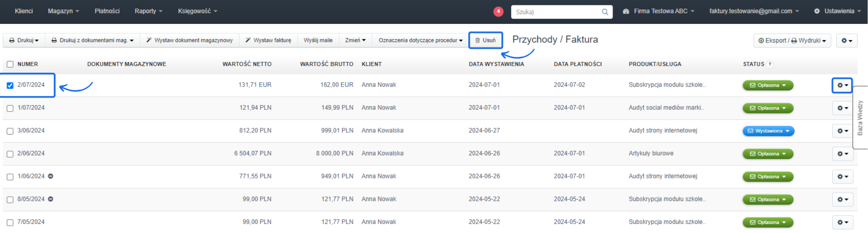Click the minus icon next to 1/06/2024
This screenshot has width=868, height=233.
(x=51, y=176)
